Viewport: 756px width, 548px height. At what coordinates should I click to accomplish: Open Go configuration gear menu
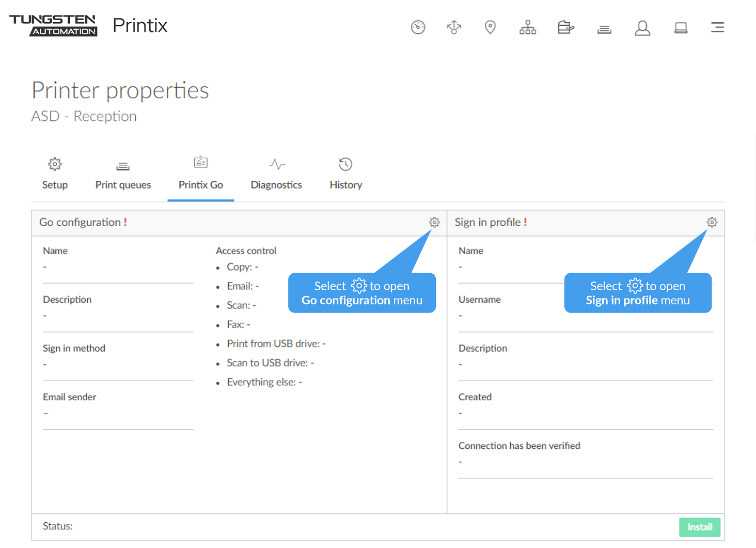click(434, 222)
